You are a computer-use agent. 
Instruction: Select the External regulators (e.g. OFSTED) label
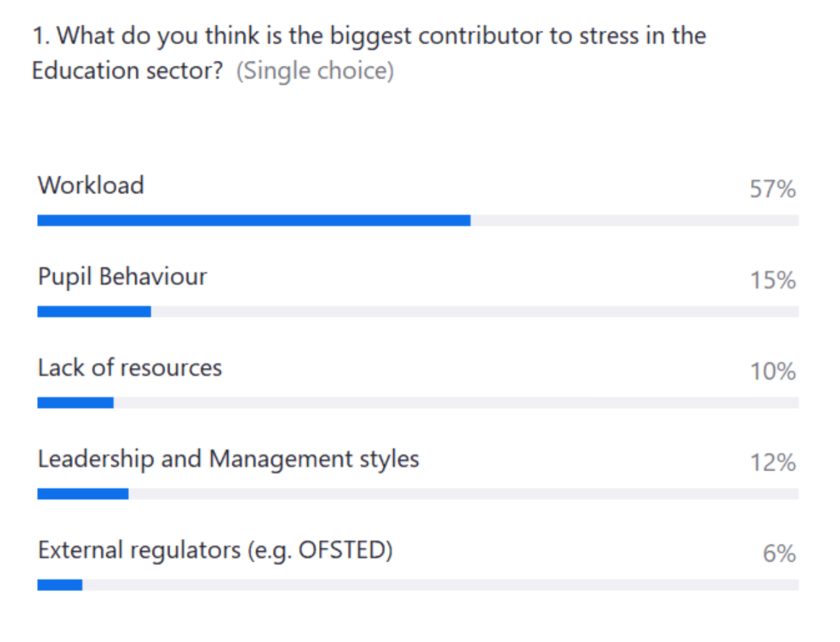point(215,550)
